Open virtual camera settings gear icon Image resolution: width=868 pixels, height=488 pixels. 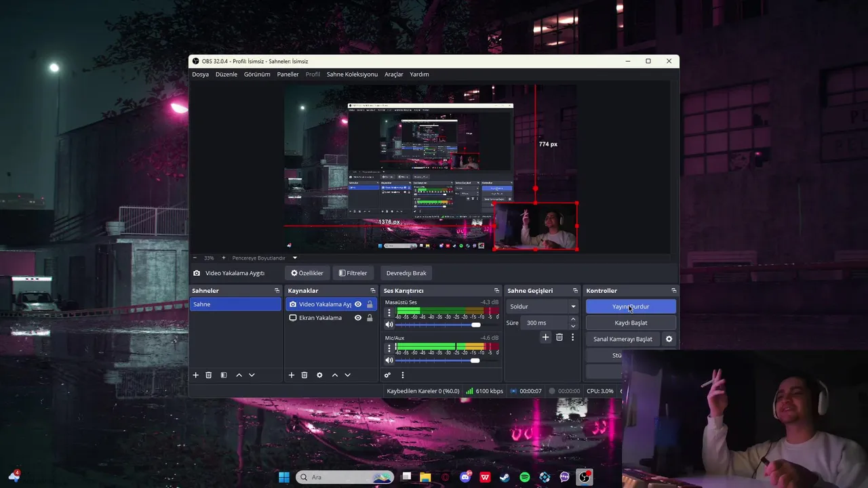(669, 339)
